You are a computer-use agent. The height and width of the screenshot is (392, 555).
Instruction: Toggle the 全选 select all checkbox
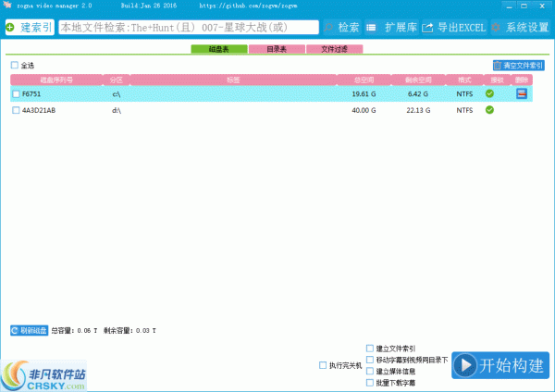(15, 66)
